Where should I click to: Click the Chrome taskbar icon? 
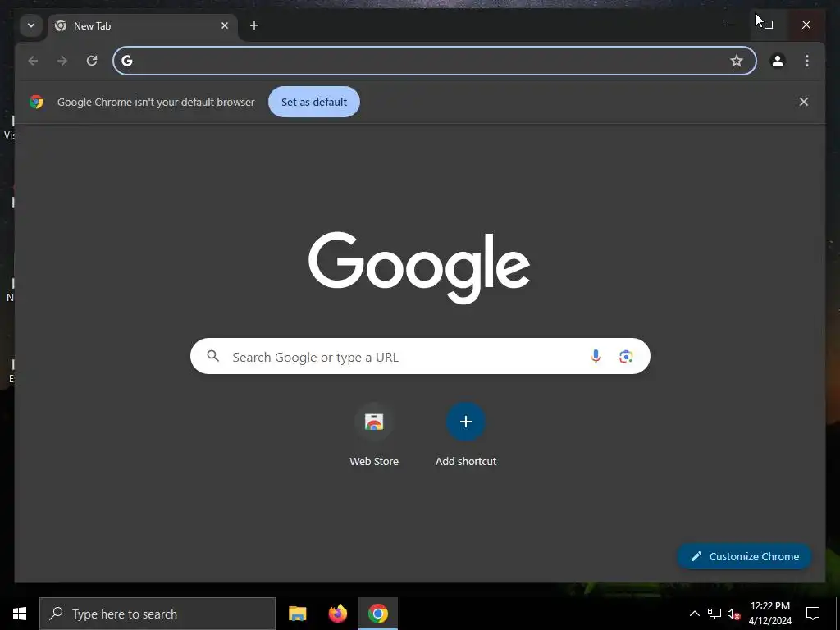pyautogui.click(x=377, y=614)
